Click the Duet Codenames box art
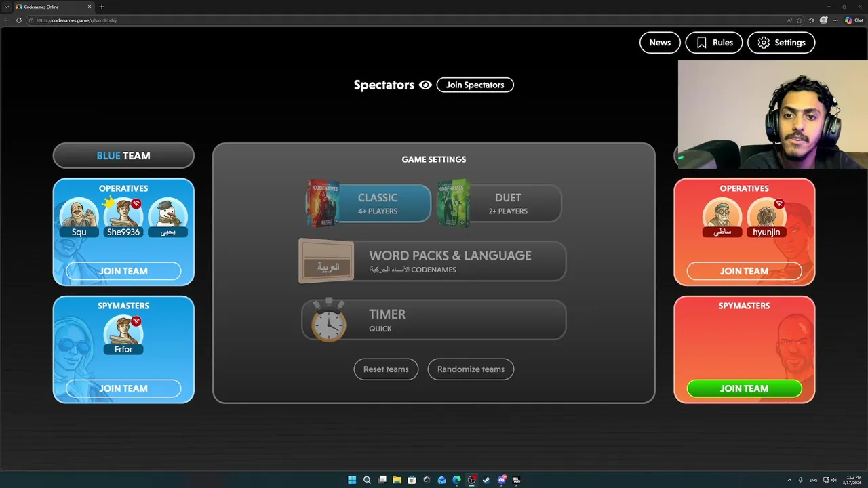The height and width of the screenshot is (488, 868). tap(454, 203)
